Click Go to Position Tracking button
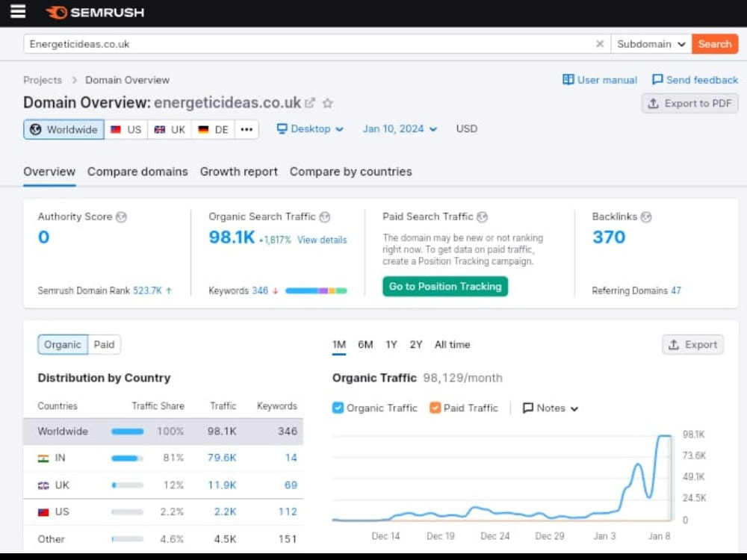Viewport: 747px width, 560px height. (445, 286)
